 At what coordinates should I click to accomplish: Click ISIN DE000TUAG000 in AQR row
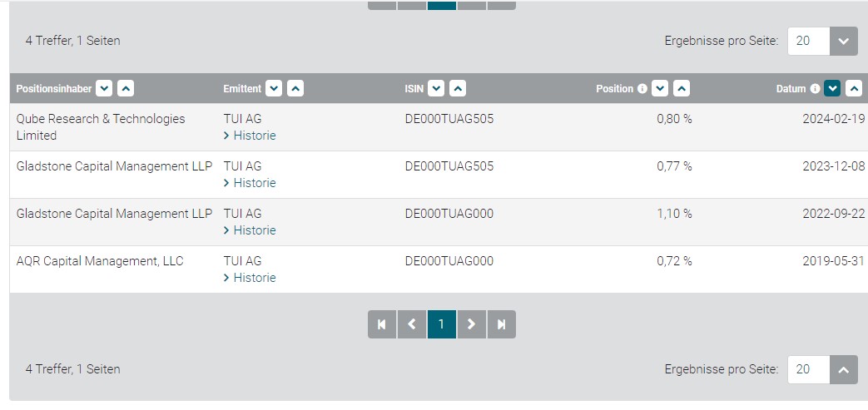449,261
